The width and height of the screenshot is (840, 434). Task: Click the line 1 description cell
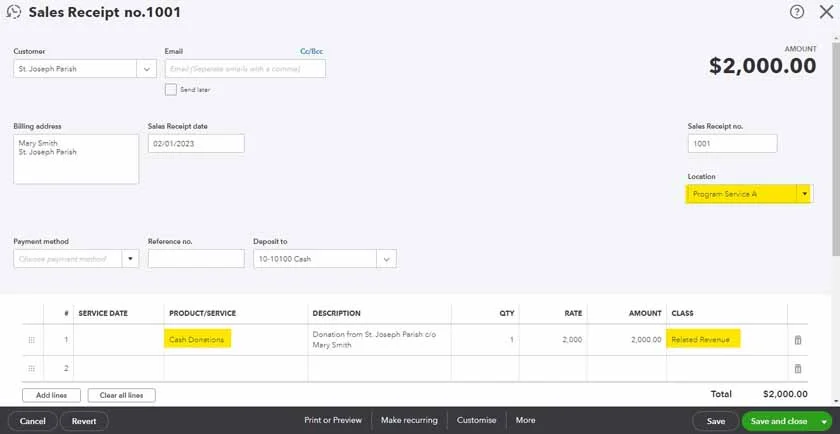point(379,340)
